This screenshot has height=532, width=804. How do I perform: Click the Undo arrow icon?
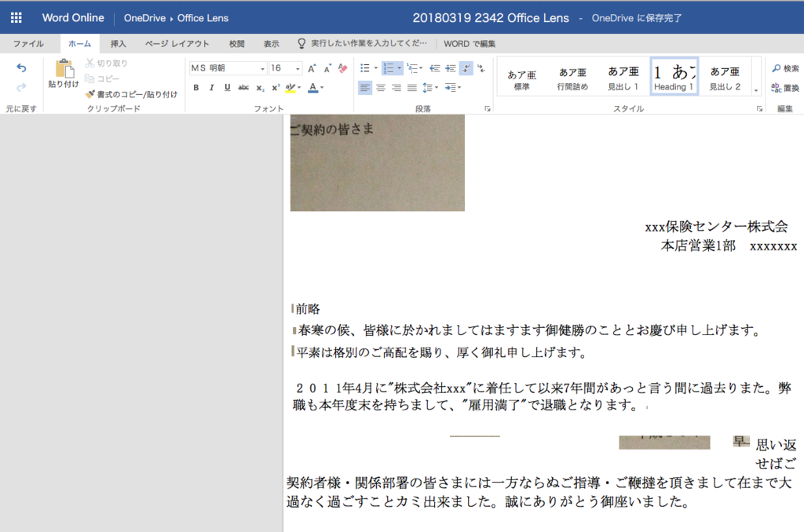click(x=21, y=67)
